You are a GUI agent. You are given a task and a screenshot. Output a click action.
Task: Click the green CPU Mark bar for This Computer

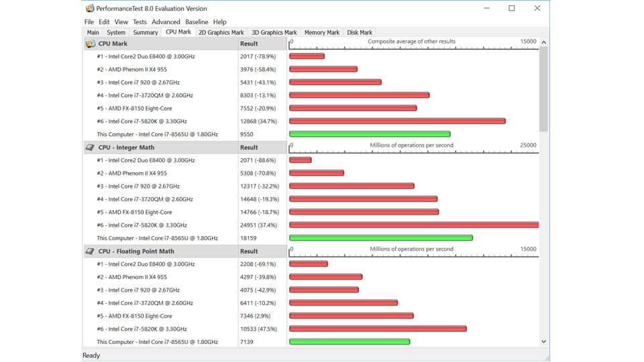370,134
